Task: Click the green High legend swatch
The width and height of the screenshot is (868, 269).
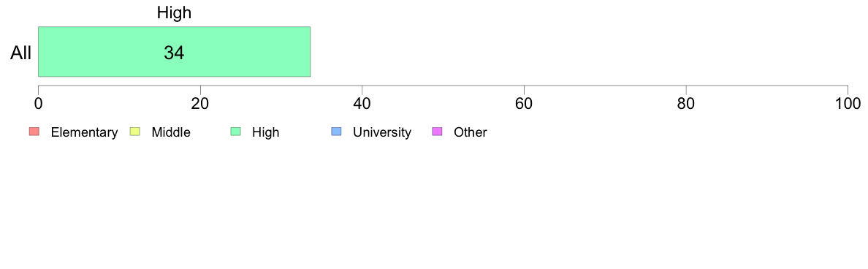Action: point(235,132)
